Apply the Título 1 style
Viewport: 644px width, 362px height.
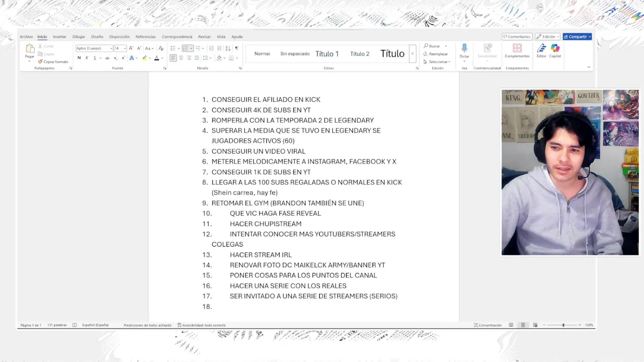click(327, 54)
